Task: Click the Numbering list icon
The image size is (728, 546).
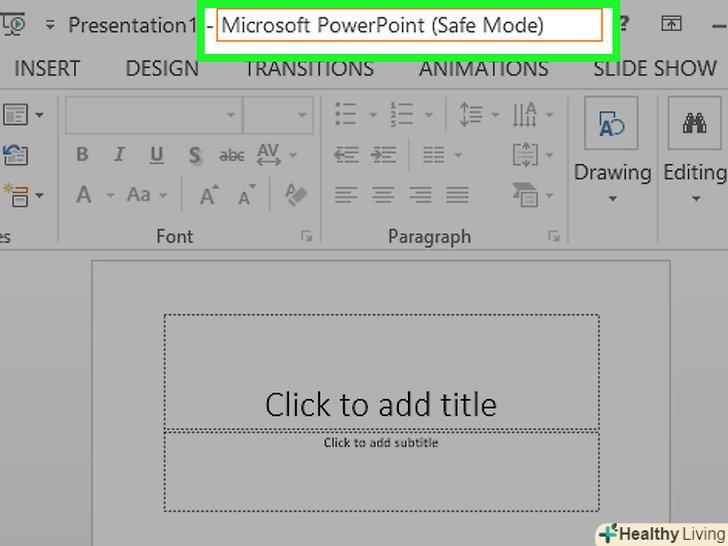Action: (x=402, y=114)
